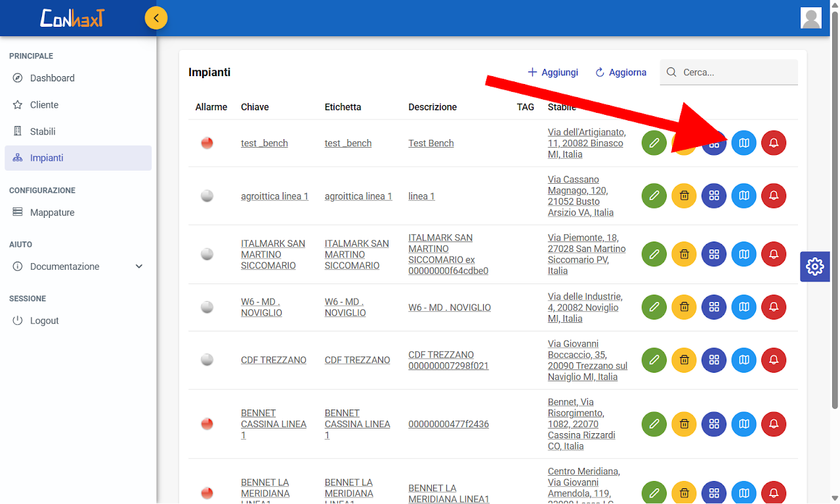Click grid icon in agroittica linea 1 row
Screen dimensions: 840x504
pos(714,196)
